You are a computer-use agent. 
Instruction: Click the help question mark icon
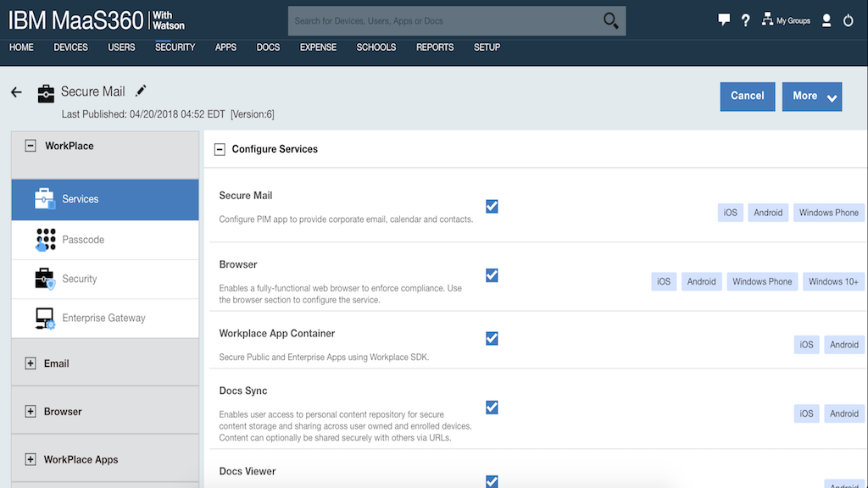[x=746, y=20]
